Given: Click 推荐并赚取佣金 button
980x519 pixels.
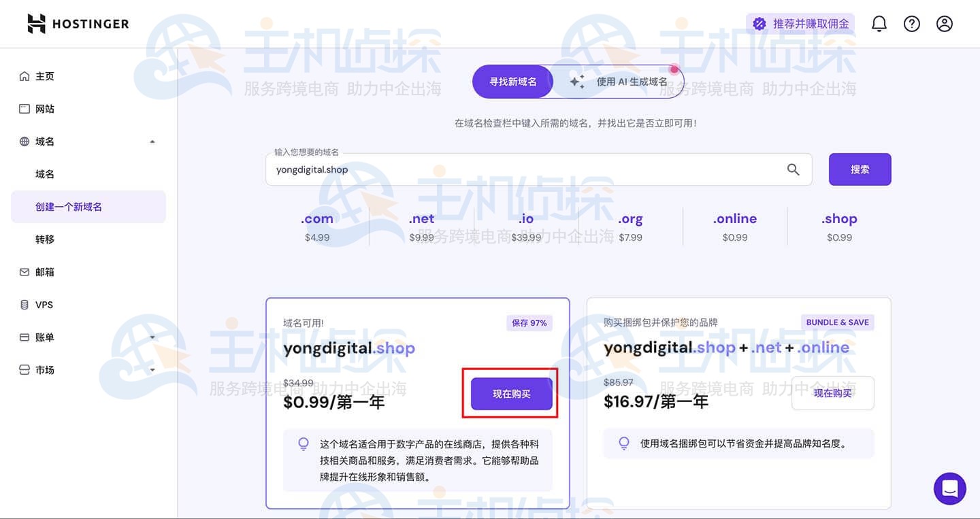Looking at the screenshot, I should tap(800, 24).
